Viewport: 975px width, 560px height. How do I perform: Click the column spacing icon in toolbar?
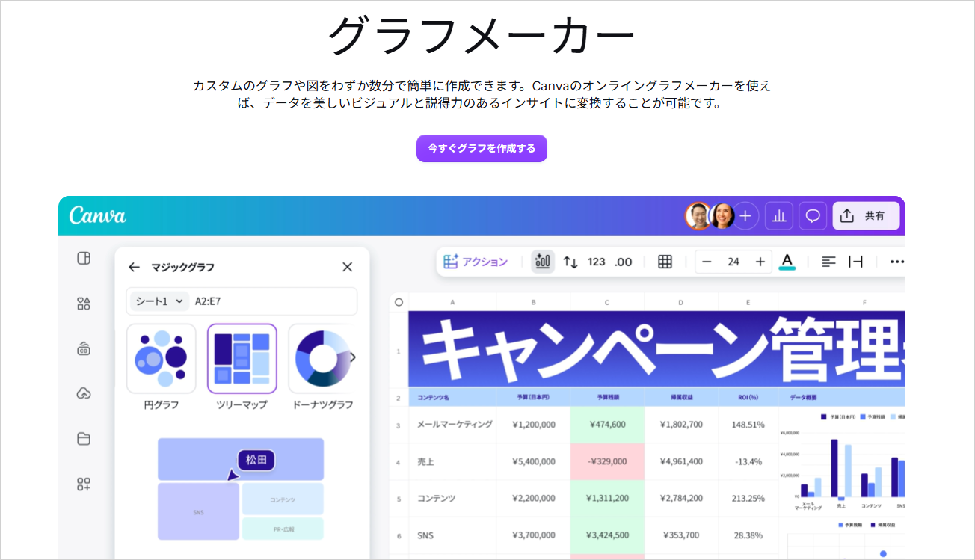point(856,262)
